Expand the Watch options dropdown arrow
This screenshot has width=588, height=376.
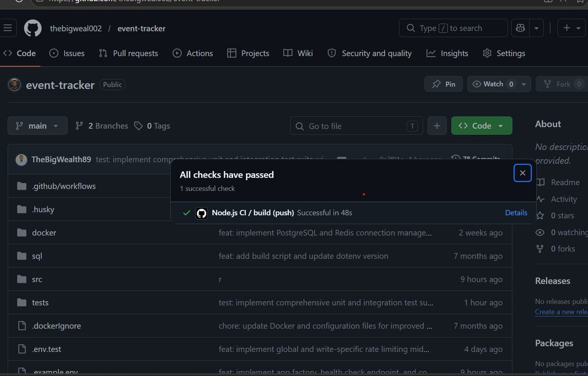(524, 84)
